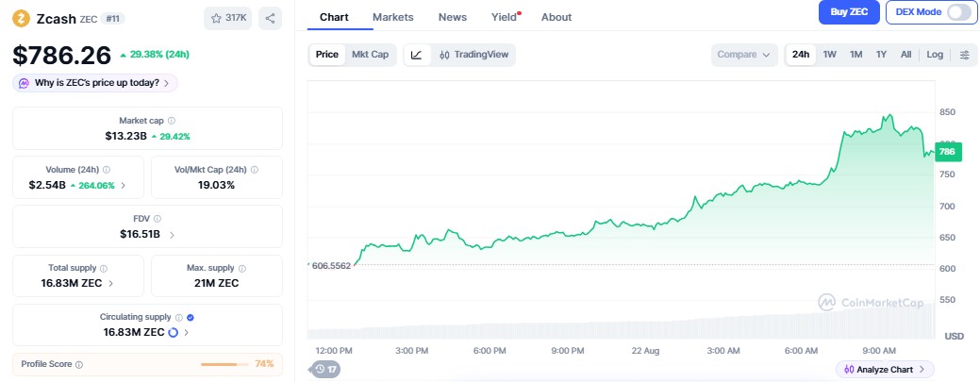Select the 1W time range
This screenshot has height=382, width=980.
829,55
